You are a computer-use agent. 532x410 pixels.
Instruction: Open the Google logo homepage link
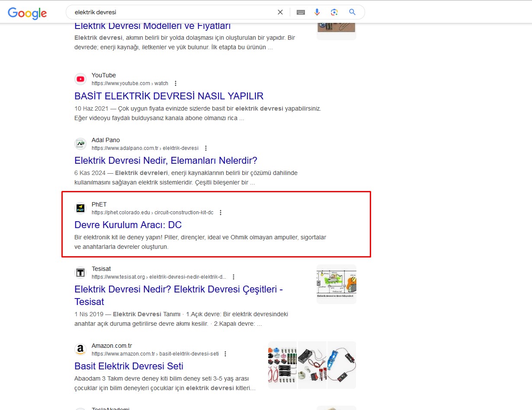(x=27, y=13)
